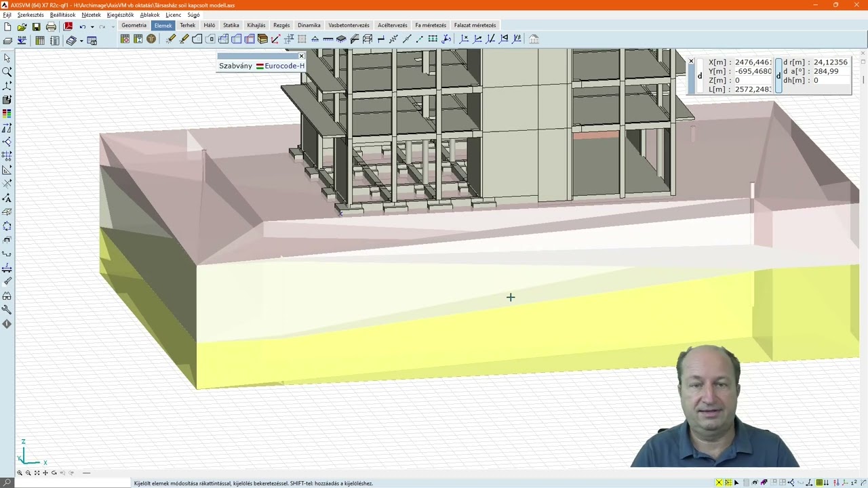
Task: Switch to the Geometria tab
Action: [x=134, y=25]
